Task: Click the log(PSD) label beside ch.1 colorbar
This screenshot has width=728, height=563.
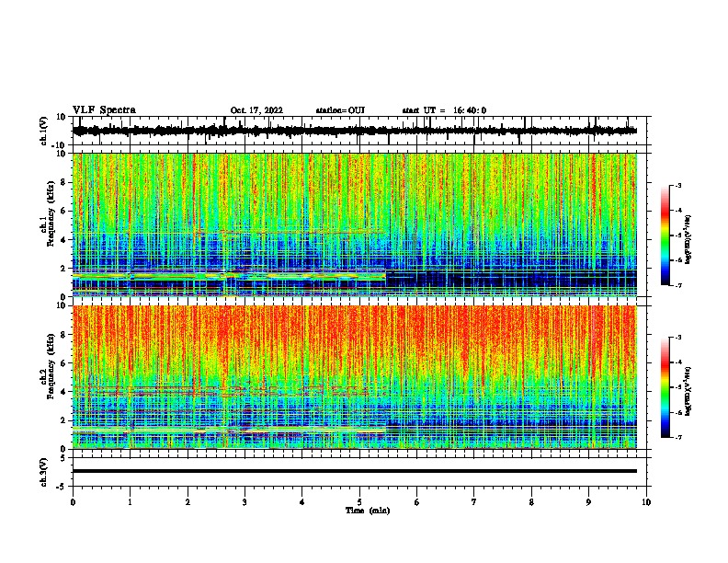Action: [x=688, y=239]
